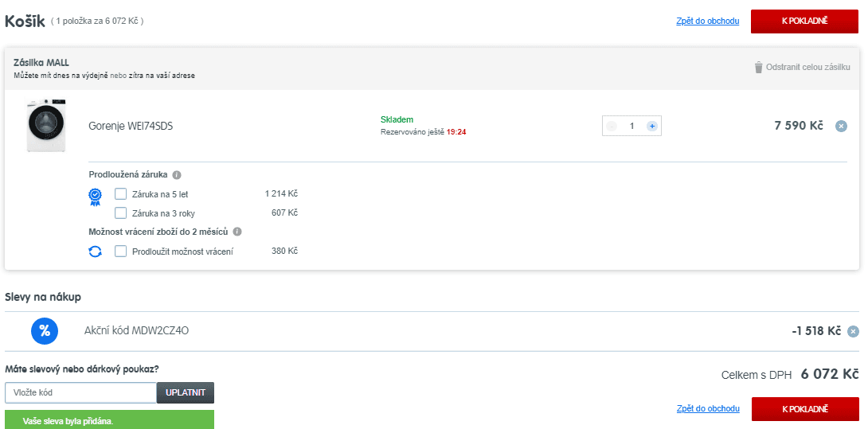This screenshot has height=429, width=868.
Task: Follow the top Zpět do obchodu link
Action: 707,21
